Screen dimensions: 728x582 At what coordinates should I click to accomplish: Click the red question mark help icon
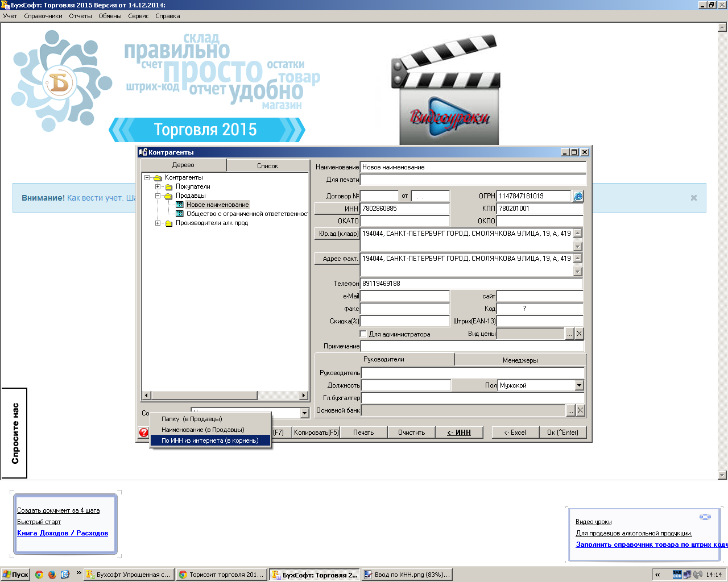pyautogui.click(x=144, y=433)
